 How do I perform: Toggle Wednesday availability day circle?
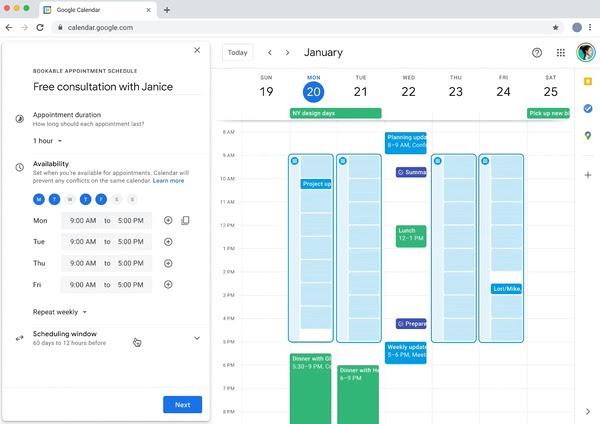(x=70, y=199)
